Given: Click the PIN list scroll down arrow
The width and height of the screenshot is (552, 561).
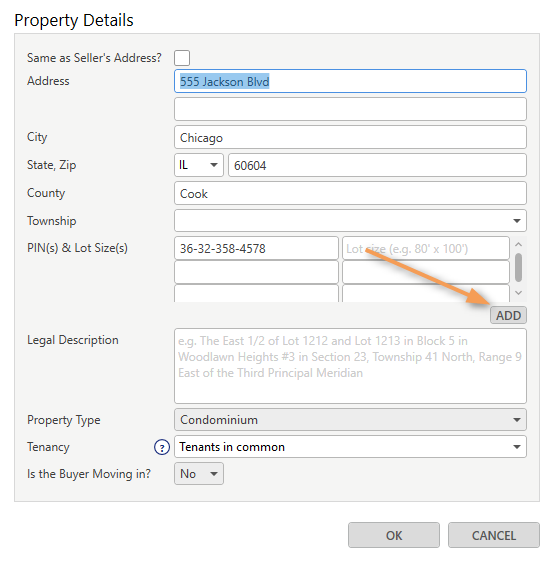Looking at the screenshot, I should tap(518, 293).
